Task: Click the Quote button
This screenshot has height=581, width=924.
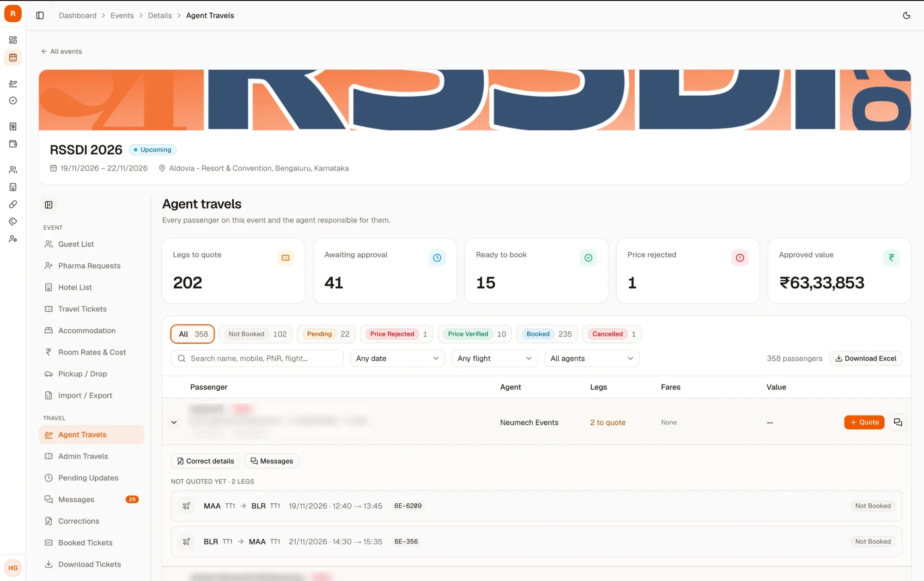Action: (864, 422)
